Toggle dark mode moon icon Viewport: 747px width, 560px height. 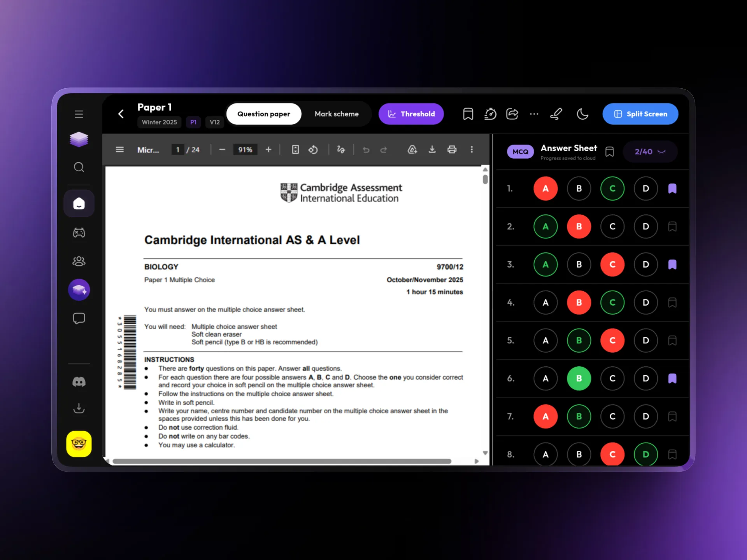pyautogui.click(x=582, y=114)
